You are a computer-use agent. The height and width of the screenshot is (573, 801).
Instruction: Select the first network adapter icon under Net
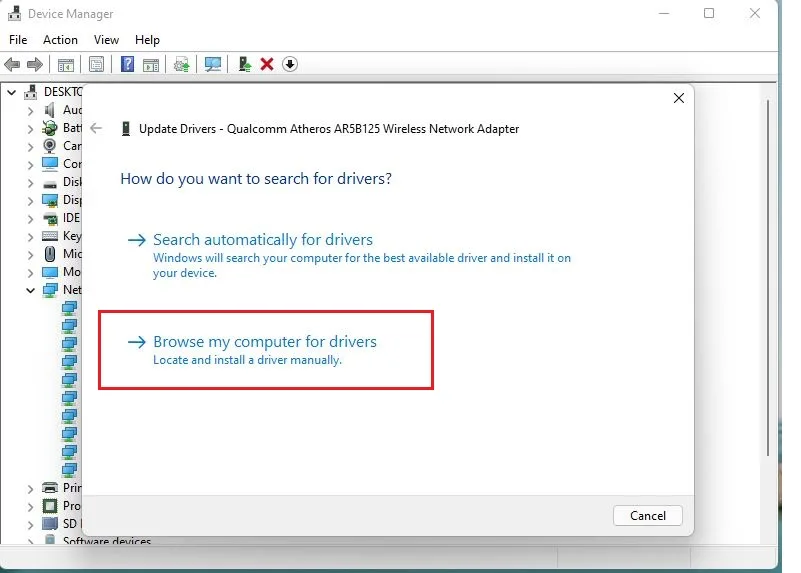click(69, 308)
